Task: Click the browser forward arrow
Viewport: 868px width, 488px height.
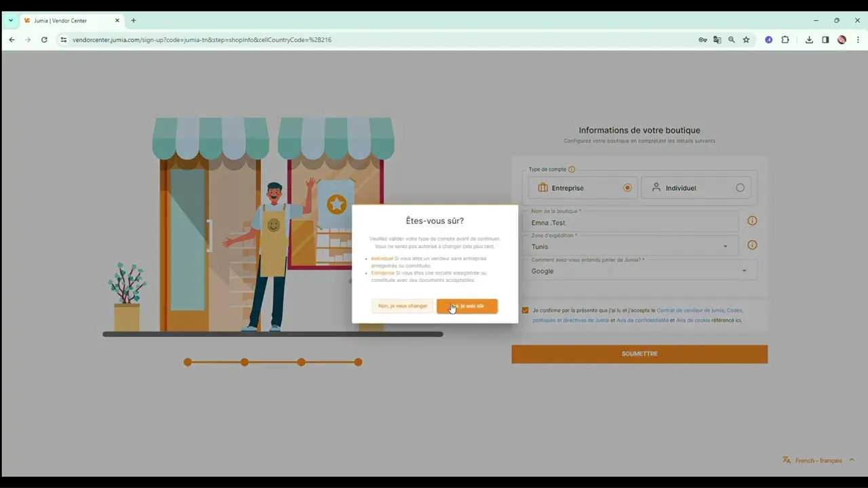Action: 28,40
